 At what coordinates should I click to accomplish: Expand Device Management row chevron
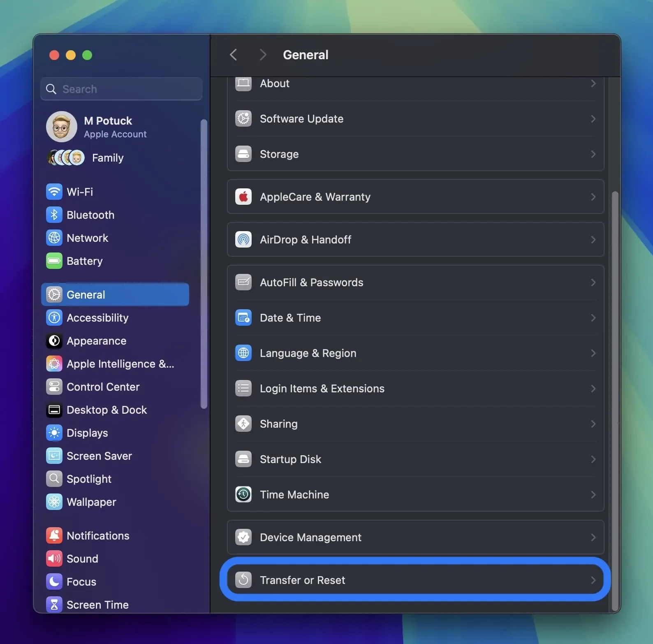pyautogui.click(x=593, y=537)
